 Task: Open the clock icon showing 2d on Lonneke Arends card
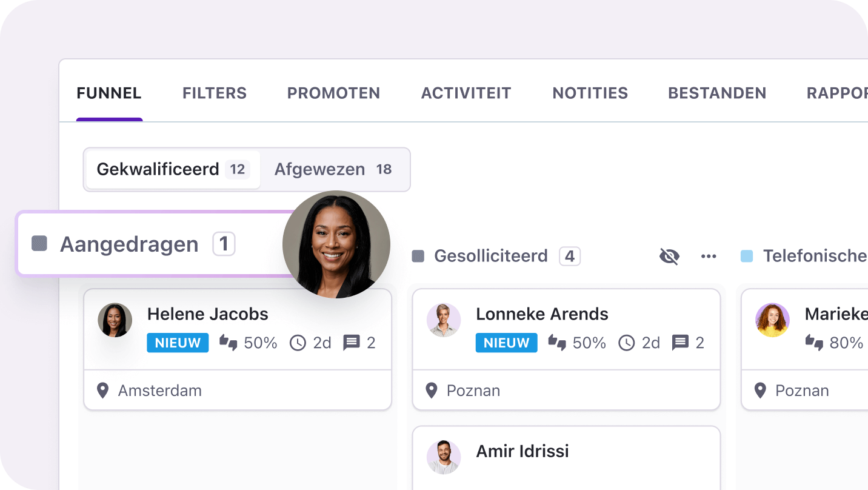(x=627, y=343)
